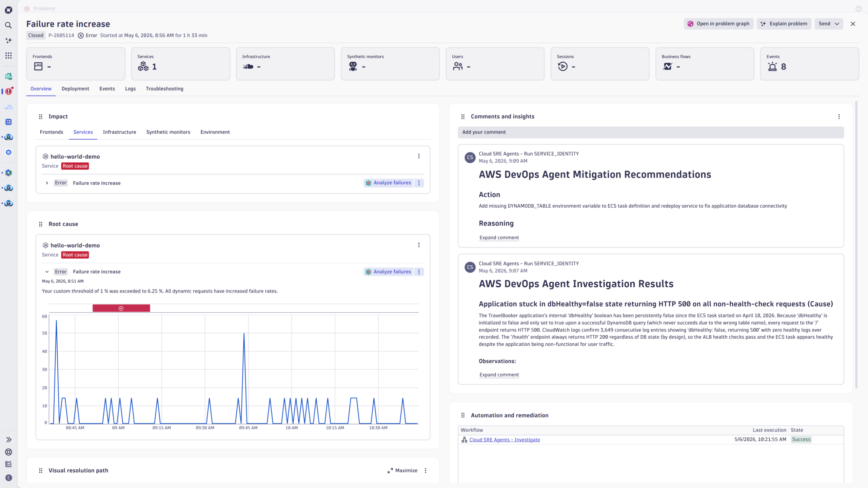Maximize the Visual resolution path panel
The height and width of the screenshot is (488, 868).
pyautogui.click(x=402, y=470)
